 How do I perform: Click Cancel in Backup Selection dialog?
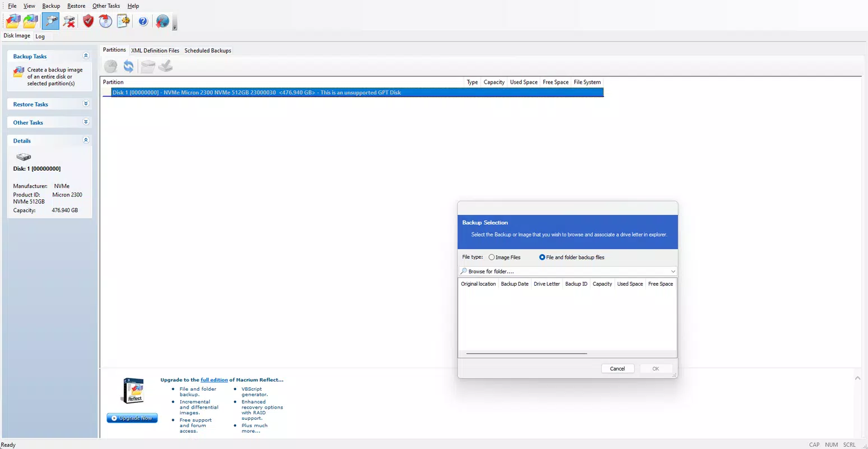pos(617,369)
